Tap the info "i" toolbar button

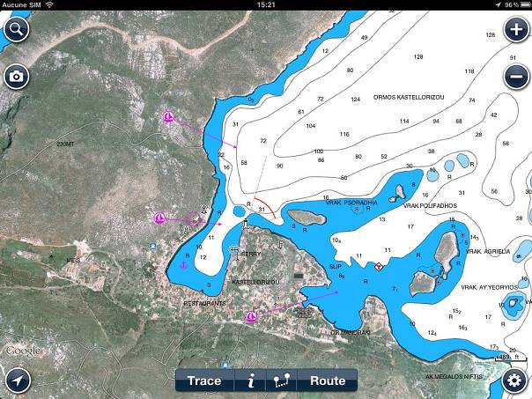click(251, 381)
